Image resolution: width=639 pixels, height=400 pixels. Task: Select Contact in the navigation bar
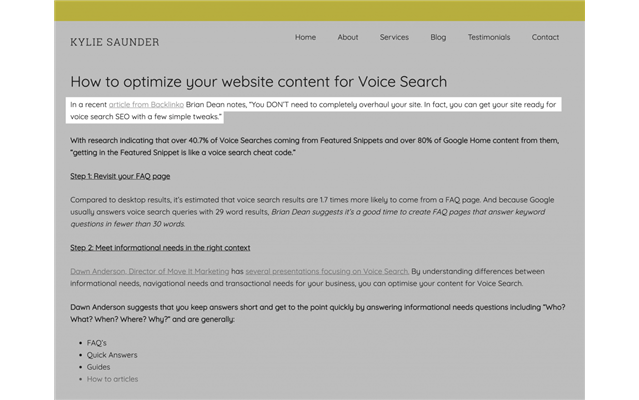coord(545,37)
